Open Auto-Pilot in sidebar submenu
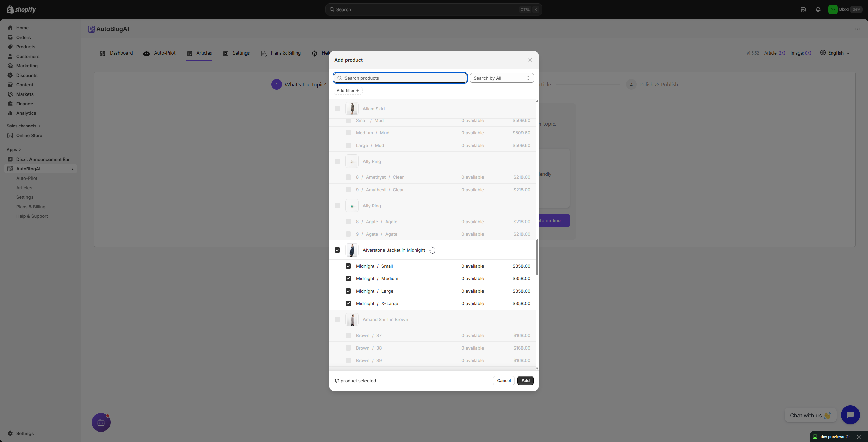Viewport: 868px width, 442px height. (27, 178)
